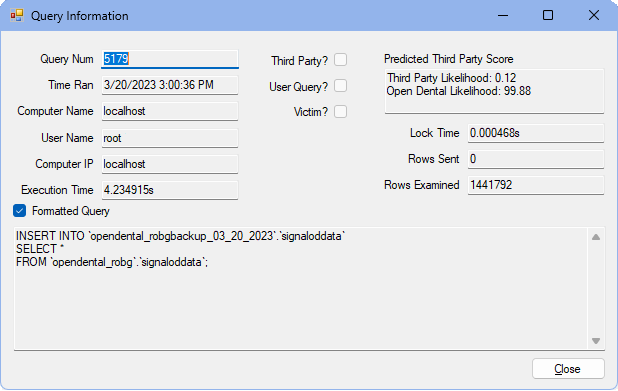Click the Lock Time field

pos(536,133)
